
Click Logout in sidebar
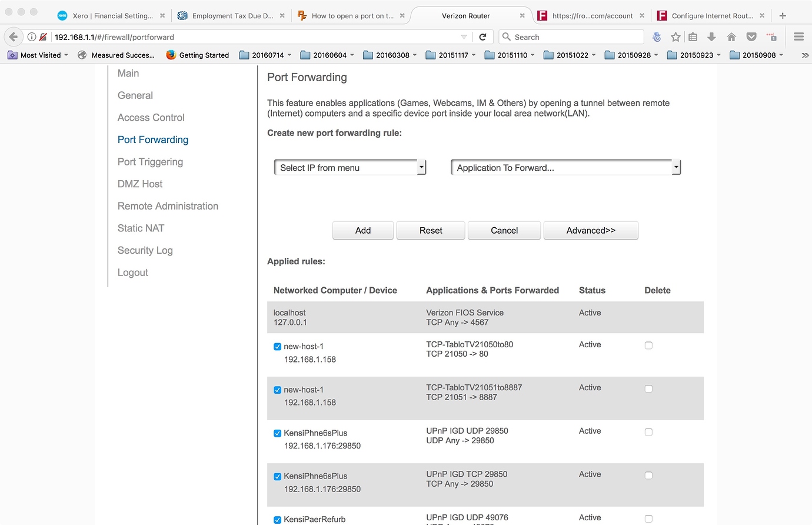coord(133,273)
